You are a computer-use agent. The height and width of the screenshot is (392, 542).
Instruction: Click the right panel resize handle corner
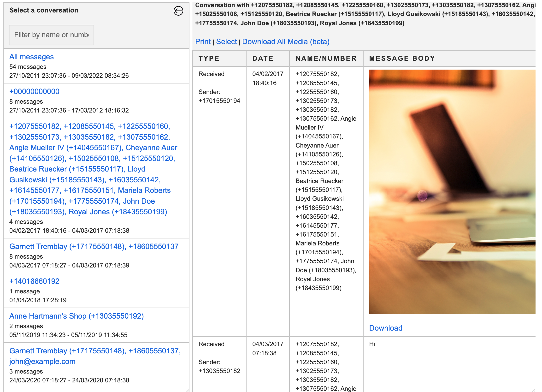[533, 390]
